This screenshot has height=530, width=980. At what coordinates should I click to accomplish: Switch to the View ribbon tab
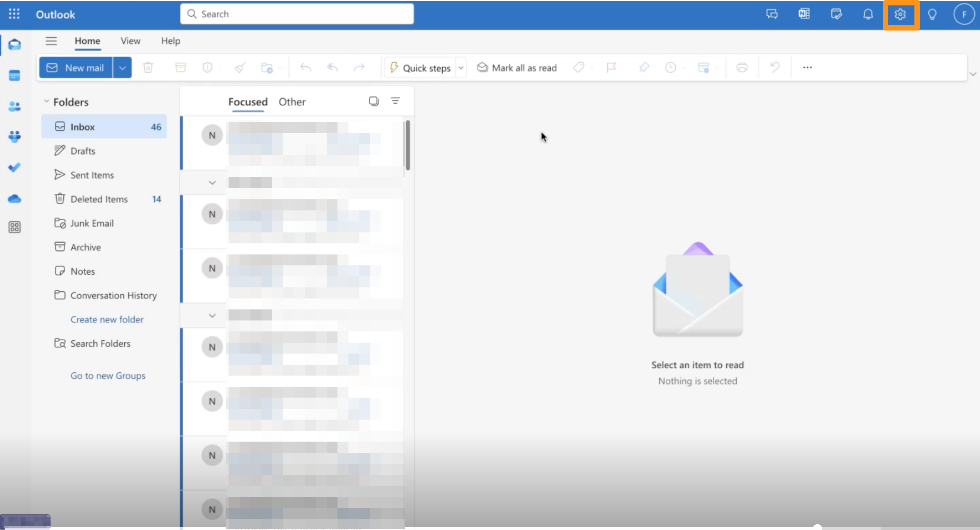pos(131,41)
